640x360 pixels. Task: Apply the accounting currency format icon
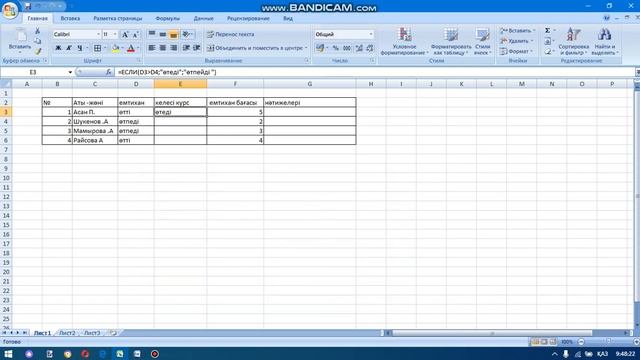click(320, 48)
